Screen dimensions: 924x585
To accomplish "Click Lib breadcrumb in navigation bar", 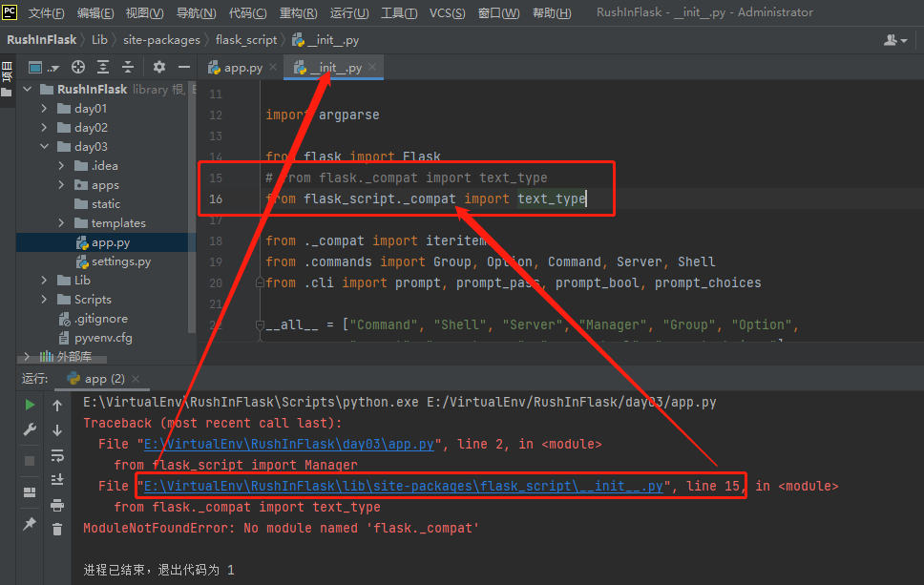I will [99, 39].
